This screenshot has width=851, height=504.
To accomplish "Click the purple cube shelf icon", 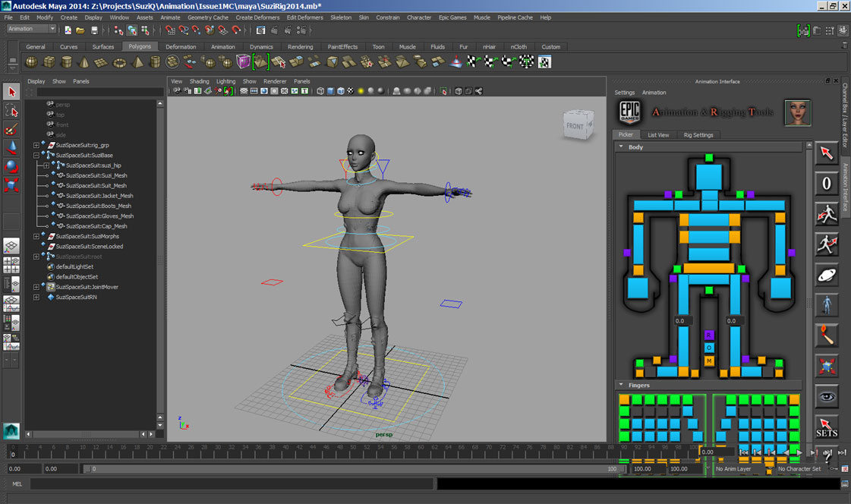I will coord(243,61).
